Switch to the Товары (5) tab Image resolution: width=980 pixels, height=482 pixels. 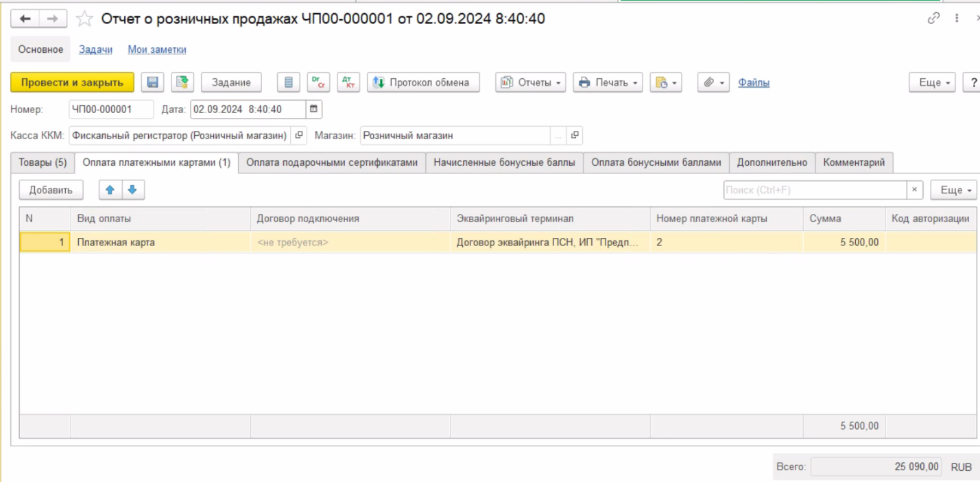point(43,162)
